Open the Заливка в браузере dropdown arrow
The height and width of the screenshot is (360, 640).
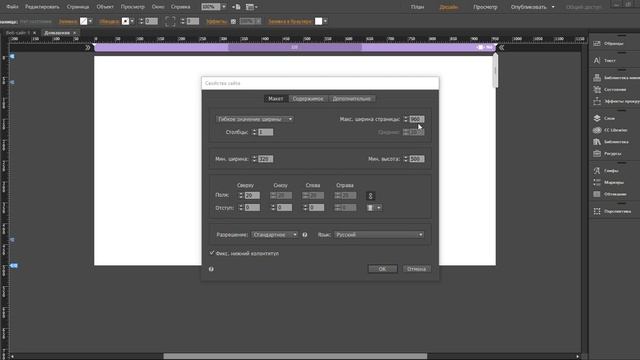coord(325,21)
